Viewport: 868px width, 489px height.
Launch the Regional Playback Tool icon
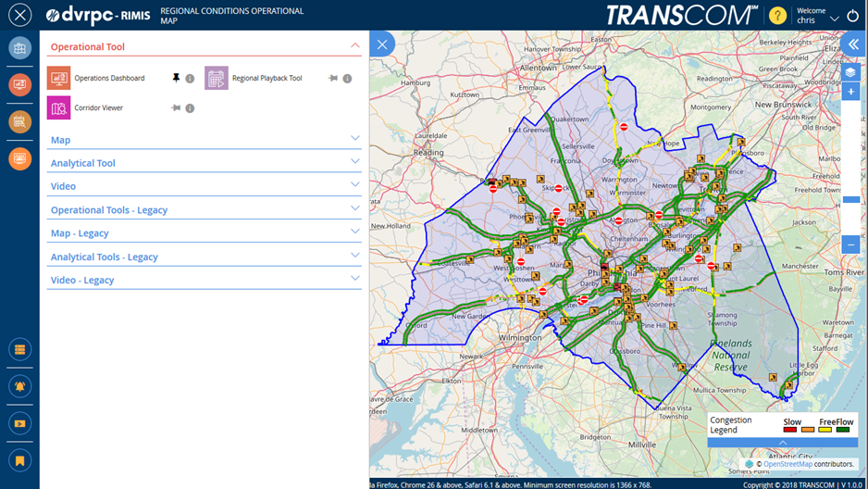tap(217, 78)
